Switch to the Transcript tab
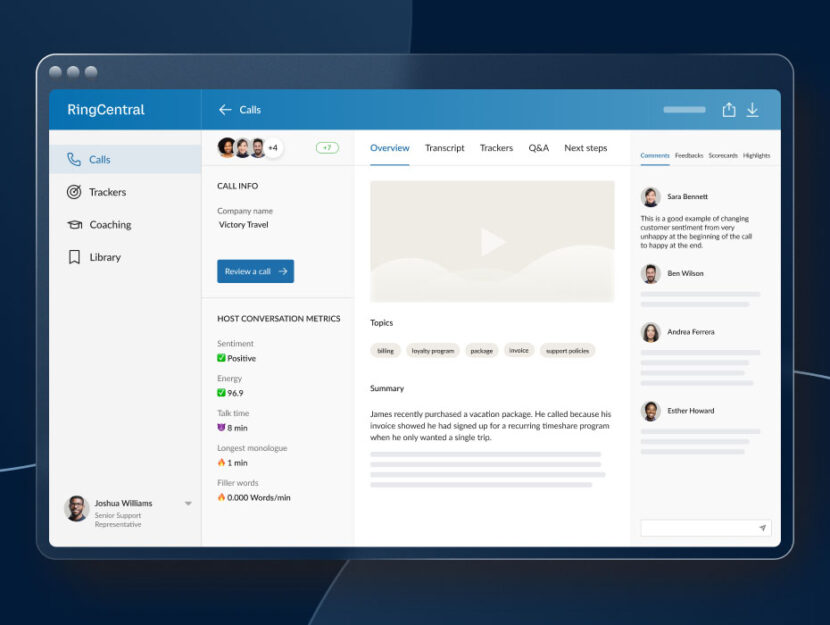The height and width of the screenshot is (625, 830). pyautogui.click(x=444, y=147)
